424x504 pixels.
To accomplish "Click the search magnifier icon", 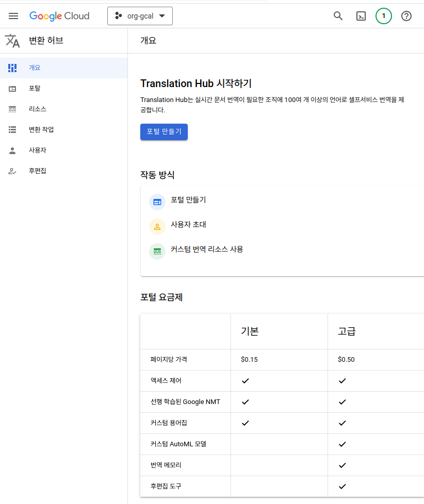I will (x=338, y=16).
